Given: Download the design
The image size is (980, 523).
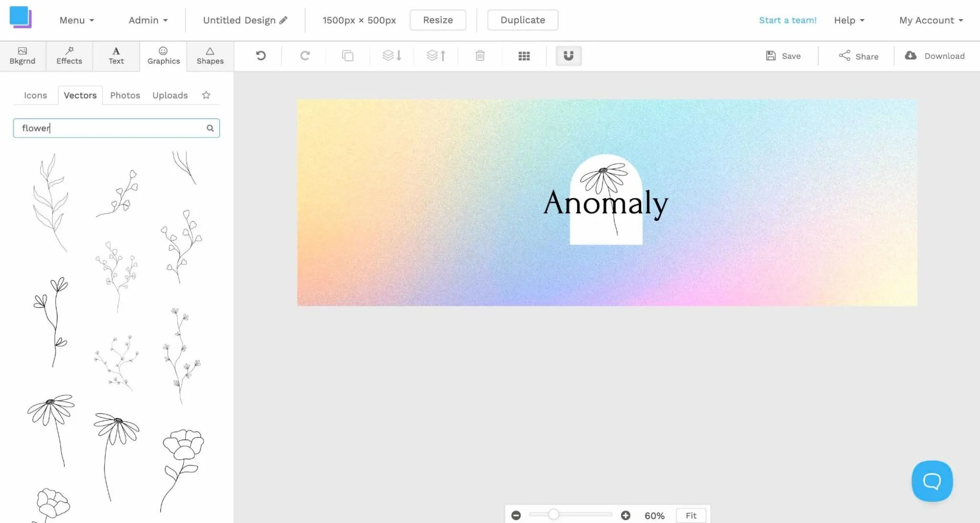Looking at the screenshot, I should pyautogui.click(x=935, y=56).
